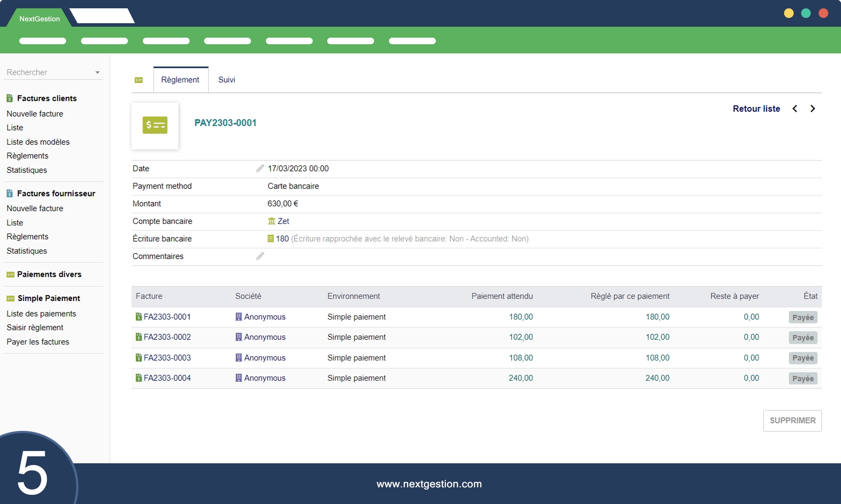Click the invoice icon of FA2303-0001
841x504 pixels.
(x=139, y=317)
